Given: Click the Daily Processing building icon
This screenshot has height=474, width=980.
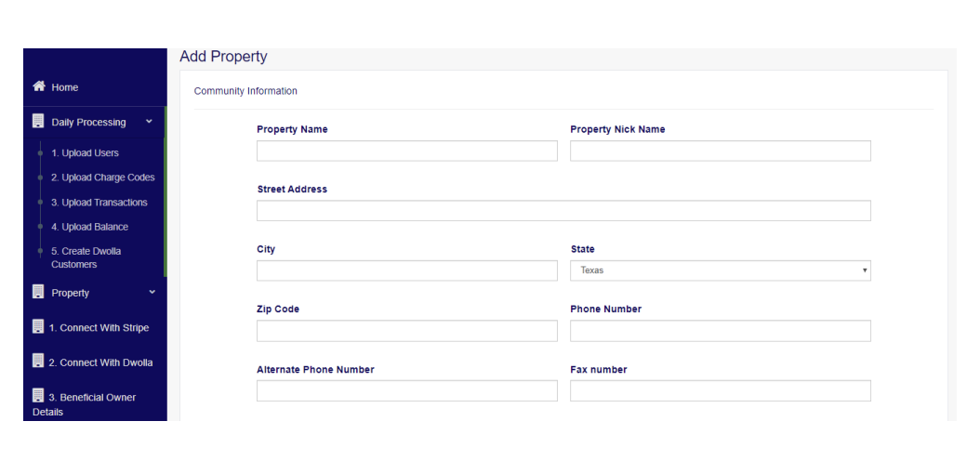Looking at the screenshot, I should coord(38,121).
